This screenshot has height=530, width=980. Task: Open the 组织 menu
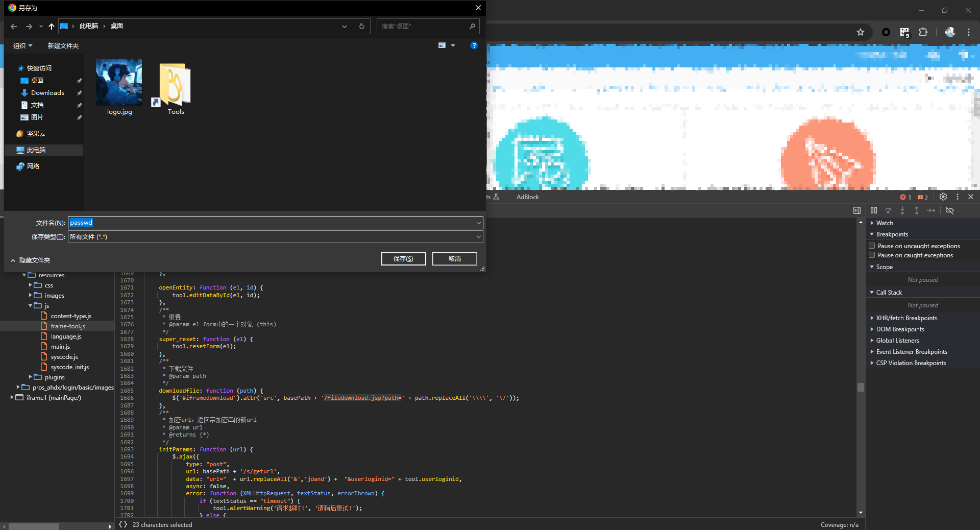click(x=22, y=46)
